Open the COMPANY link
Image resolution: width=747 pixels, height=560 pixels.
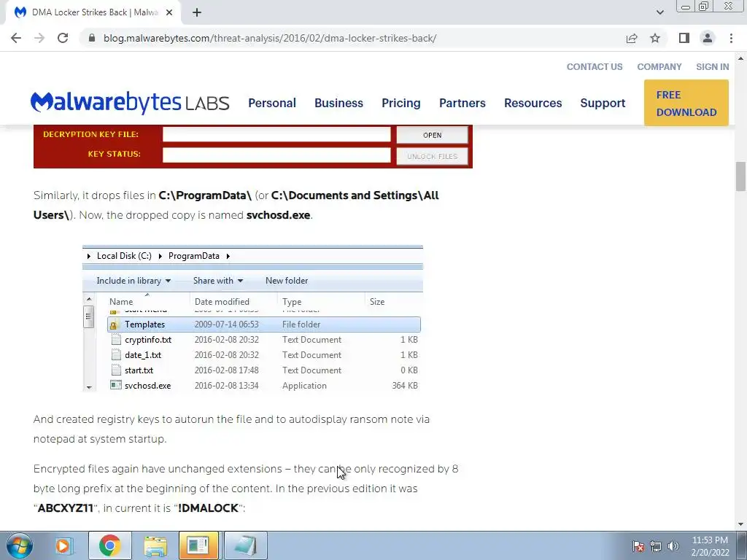tap(659, 66)
